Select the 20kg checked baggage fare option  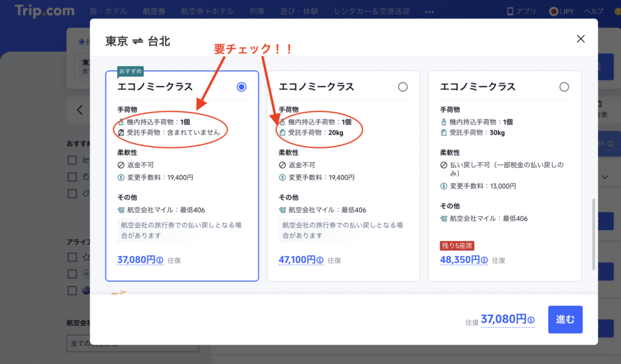tap(403, 87)
